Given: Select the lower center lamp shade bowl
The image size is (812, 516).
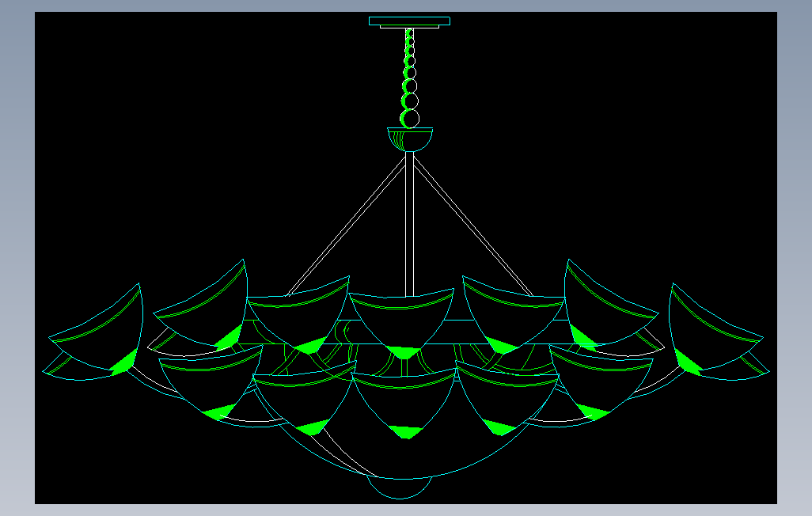Looking at the screenshot, I should 404,405.
